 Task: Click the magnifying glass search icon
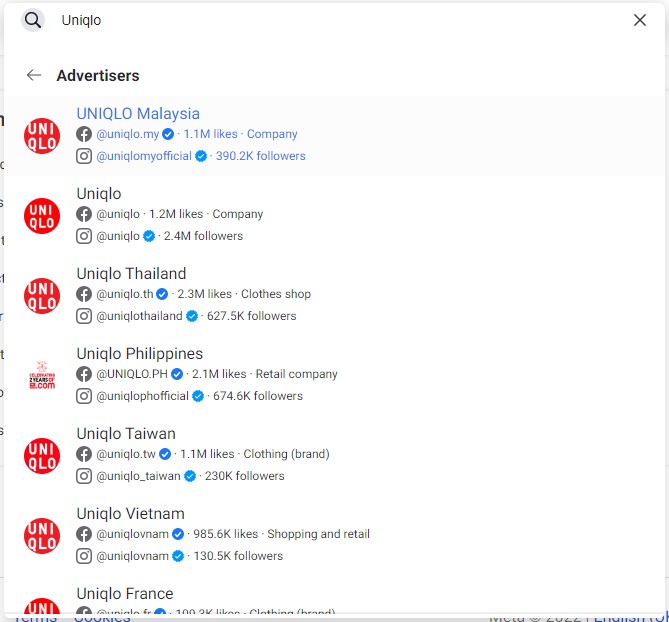33,20
